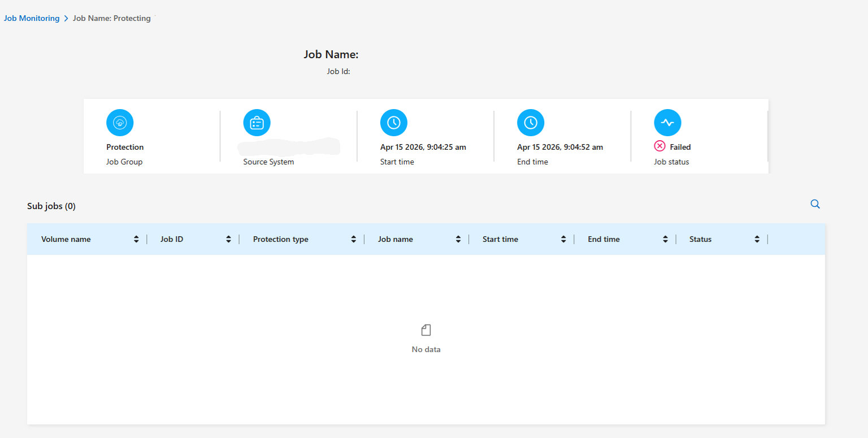The width and height of the screenshot is (868, 438).
Task: Click the Start time column header label
Action: [x=500, y=239]
